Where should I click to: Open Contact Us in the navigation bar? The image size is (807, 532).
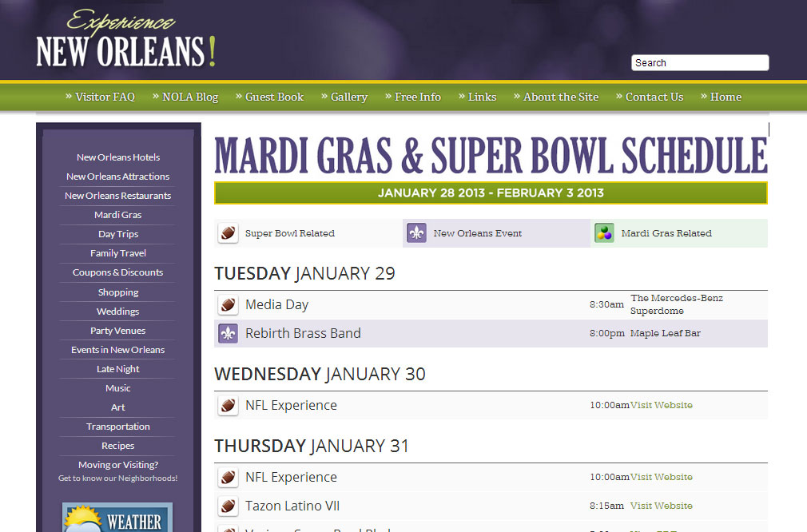tap(650, 97)
